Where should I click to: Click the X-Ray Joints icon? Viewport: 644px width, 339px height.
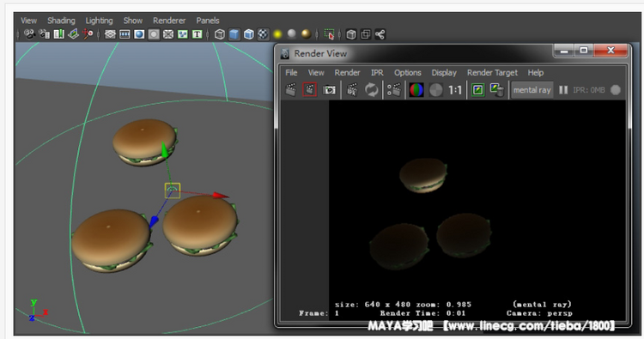pyautogui.click(x=380, y=34)
